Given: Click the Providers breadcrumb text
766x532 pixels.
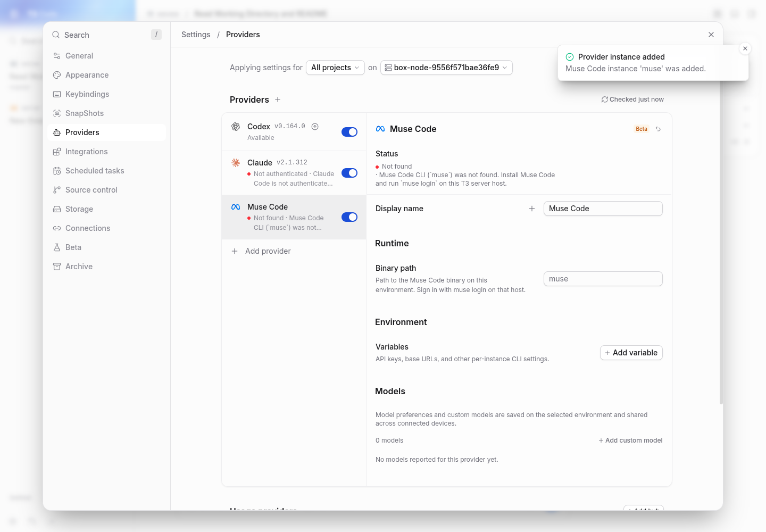Looking at the screenshot, I should (243, 35).
